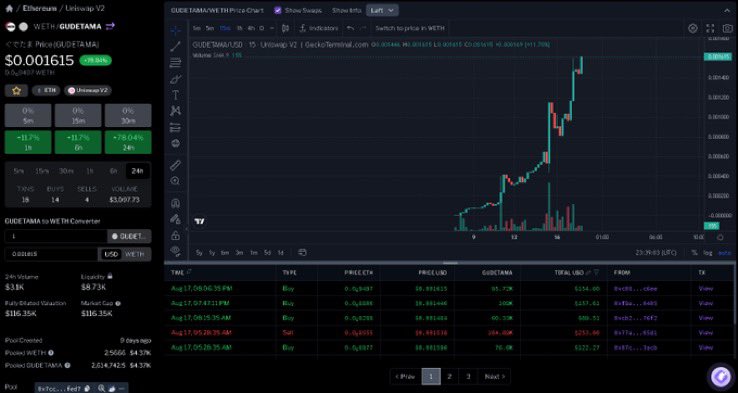Open the GUDETAMA token selector in the converter
The width and height of the screenshot is (738, 393).
(129, 236)
